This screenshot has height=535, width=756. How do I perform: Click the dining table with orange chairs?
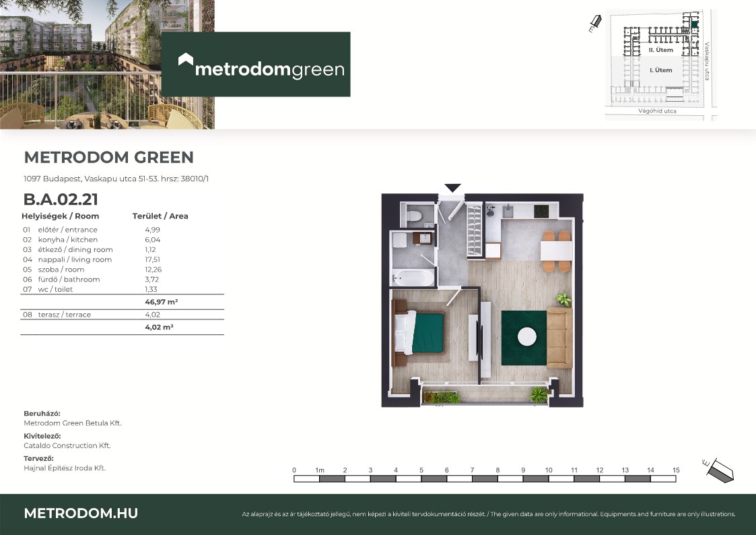click(x=556, y=251)
